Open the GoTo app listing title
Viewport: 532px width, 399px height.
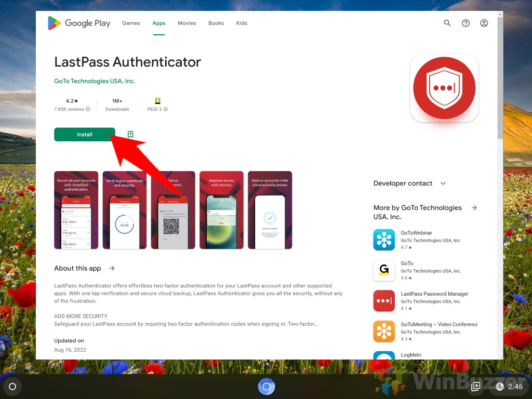coord(407,263)
